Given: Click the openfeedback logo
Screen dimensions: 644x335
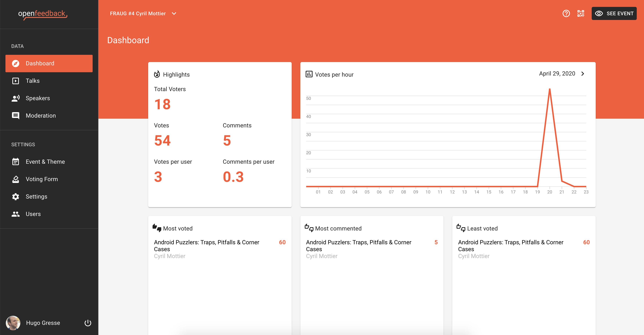Looking at the screenshot, I should click(43, 15).
